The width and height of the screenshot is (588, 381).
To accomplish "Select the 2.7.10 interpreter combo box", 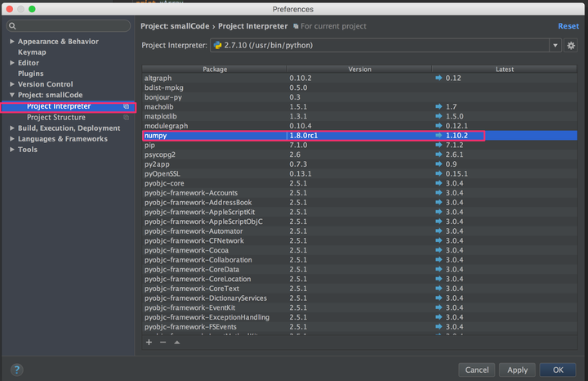I will click(x=385, y=46).
